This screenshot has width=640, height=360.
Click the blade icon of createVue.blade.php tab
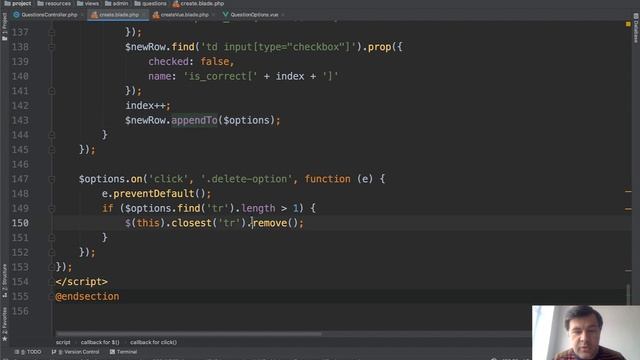(156, 15)
